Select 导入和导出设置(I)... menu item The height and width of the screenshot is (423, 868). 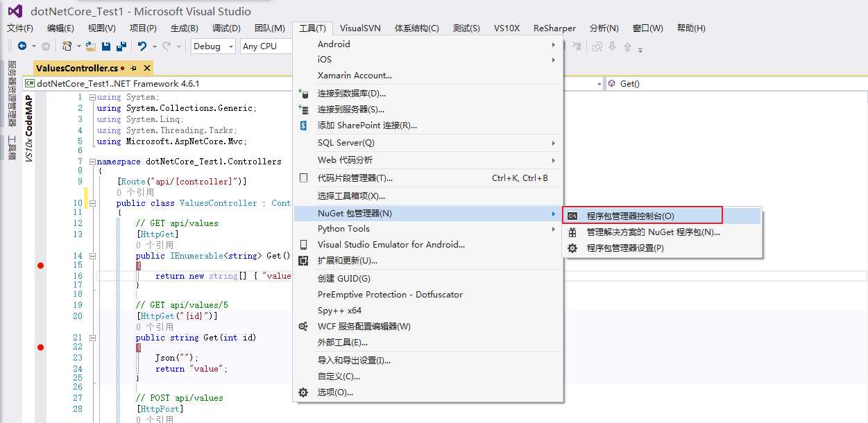pyautogui.click(x=428, y=360)
